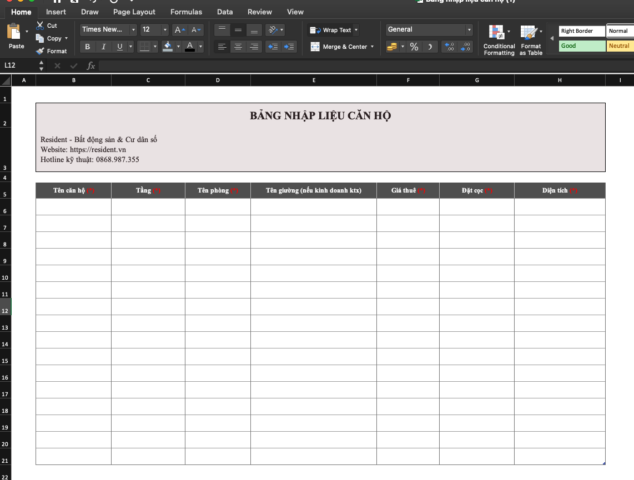Click the font color red swatch button
The width and height of the screenshot is (634, 480).
click(190, 47)
